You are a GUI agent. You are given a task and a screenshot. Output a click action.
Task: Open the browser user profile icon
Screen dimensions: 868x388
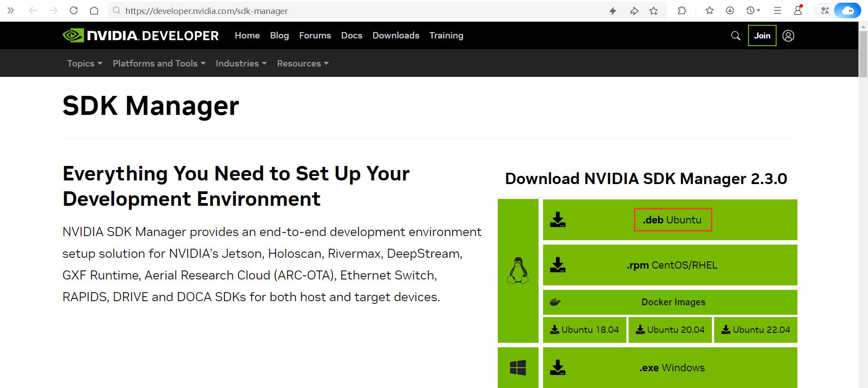click(x=798, y=10)
